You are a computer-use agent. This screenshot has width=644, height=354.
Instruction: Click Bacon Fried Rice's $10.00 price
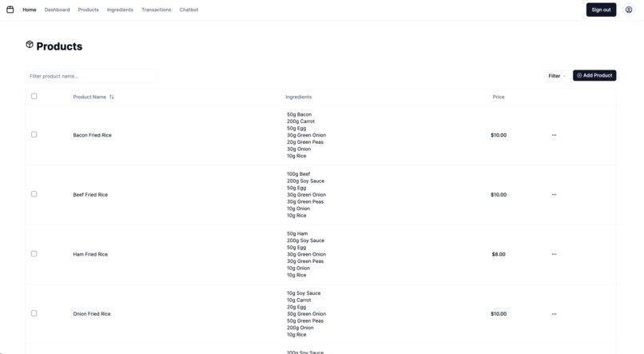coord(499,135)
